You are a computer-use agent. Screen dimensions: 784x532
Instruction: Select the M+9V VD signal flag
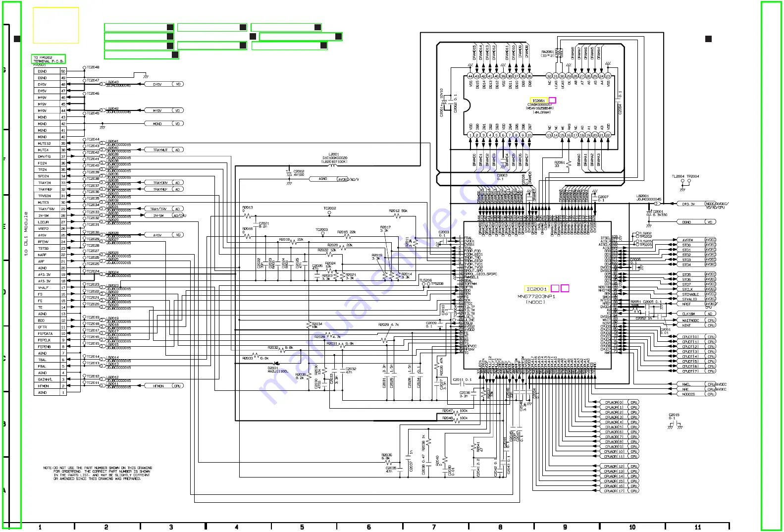(164, 110)
